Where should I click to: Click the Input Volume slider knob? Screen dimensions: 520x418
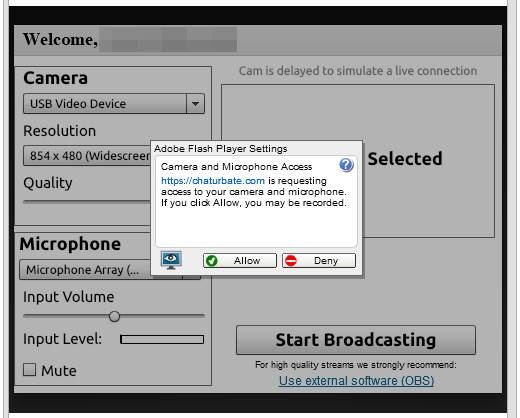tap(114, 316)
